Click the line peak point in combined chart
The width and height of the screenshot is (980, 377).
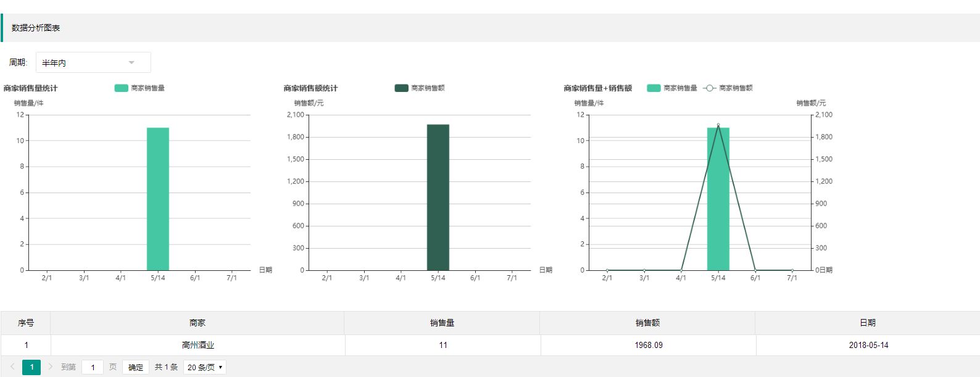point(718,125)
